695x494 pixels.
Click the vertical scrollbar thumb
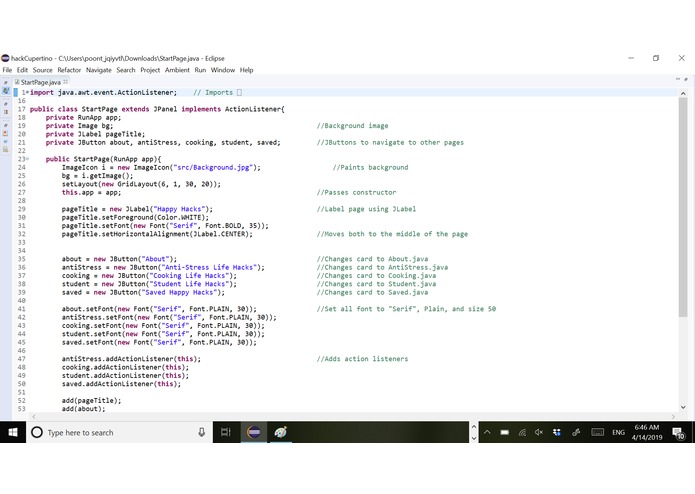683,207
